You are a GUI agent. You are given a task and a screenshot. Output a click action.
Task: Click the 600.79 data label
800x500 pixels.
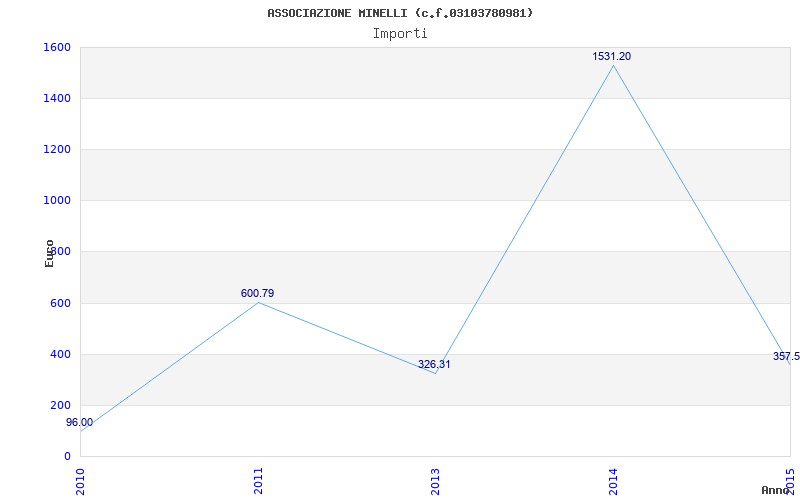pyautogui.click(x=257, y=293)
